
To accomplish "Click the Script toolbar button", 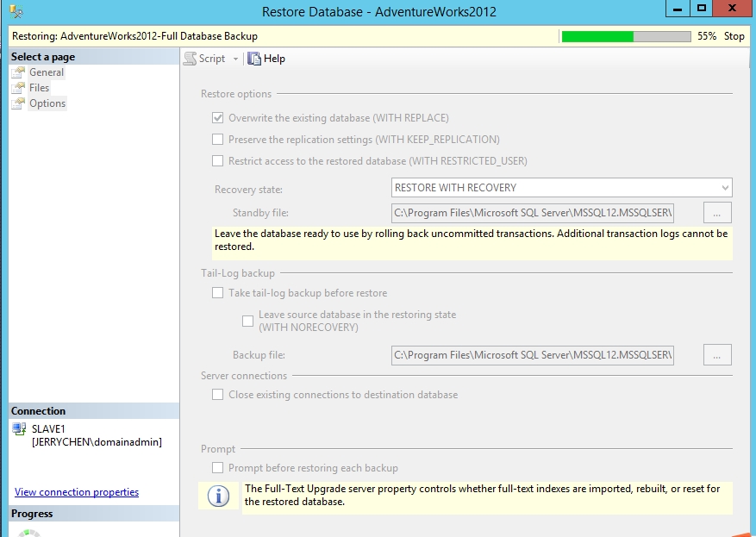I will pos(205,59).
